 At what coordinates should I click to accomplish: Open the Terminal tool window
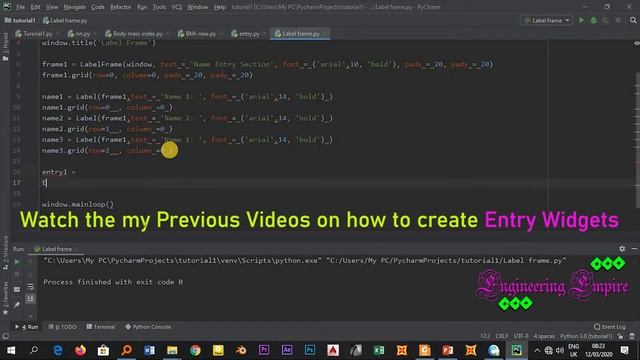pos(101,327)
